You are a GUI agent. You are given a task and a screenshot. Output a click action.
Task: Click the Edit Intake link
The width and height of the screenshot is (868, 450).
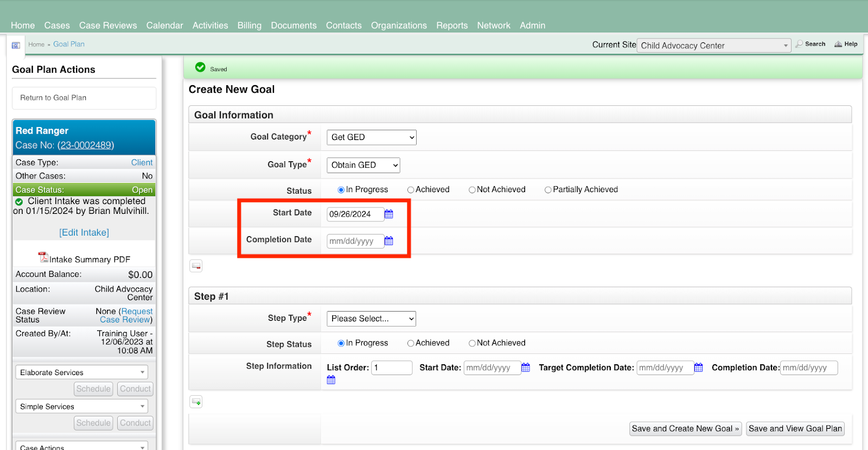pos(84,232)
